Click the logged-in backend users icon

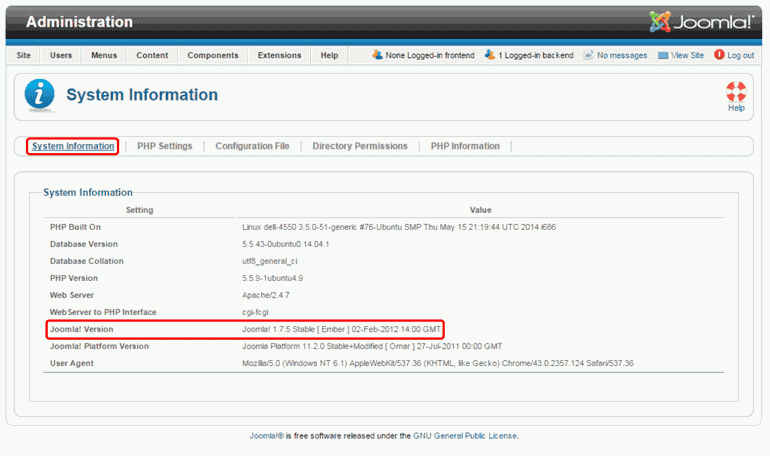point(490,54)
